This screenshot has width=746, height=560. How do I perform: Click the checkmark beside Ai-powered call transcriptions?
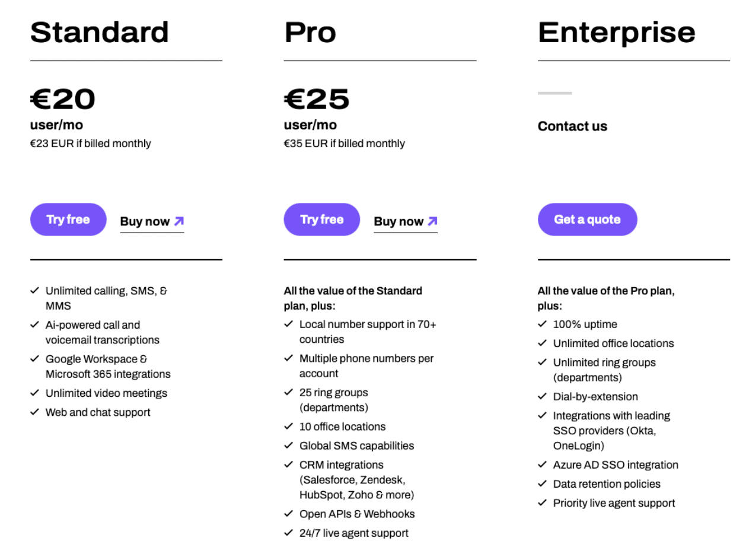coord(35,324)
